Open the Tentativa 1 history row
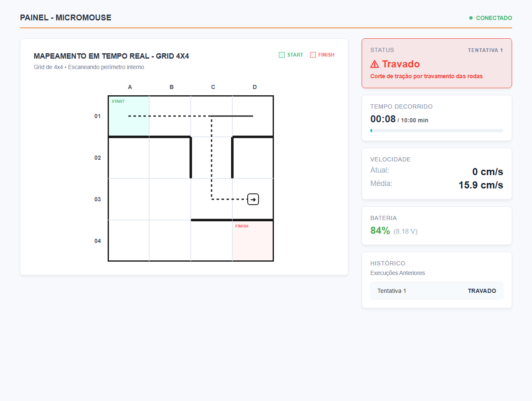This screenshot has width=532, height=401. pos(437,291)
